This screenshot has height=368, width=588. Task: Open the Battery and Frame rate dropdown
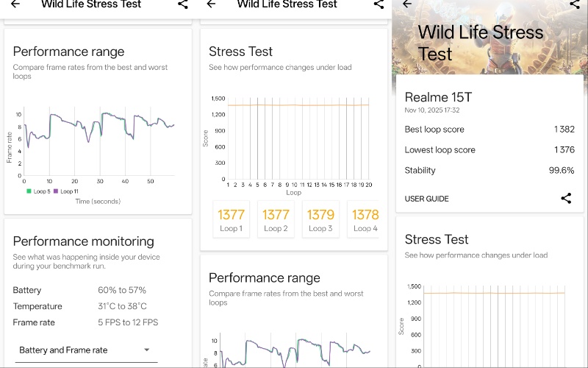tap(85, 350)
